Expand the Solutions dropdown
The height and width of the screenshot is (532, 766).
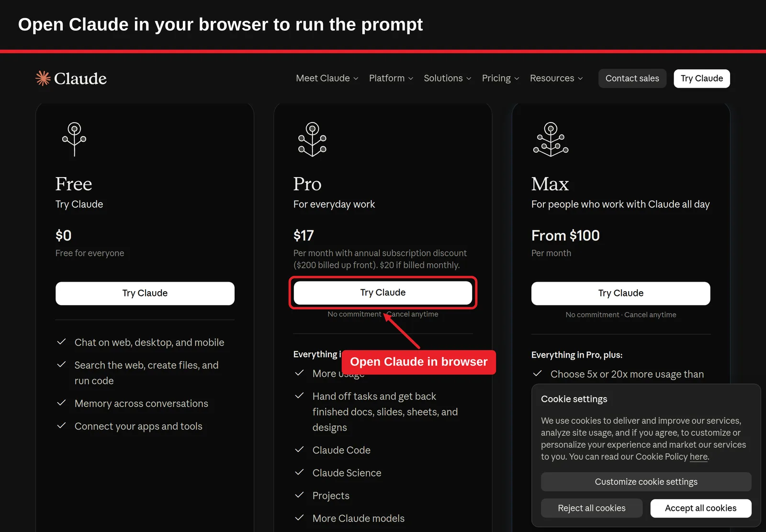tap(448, 78)
